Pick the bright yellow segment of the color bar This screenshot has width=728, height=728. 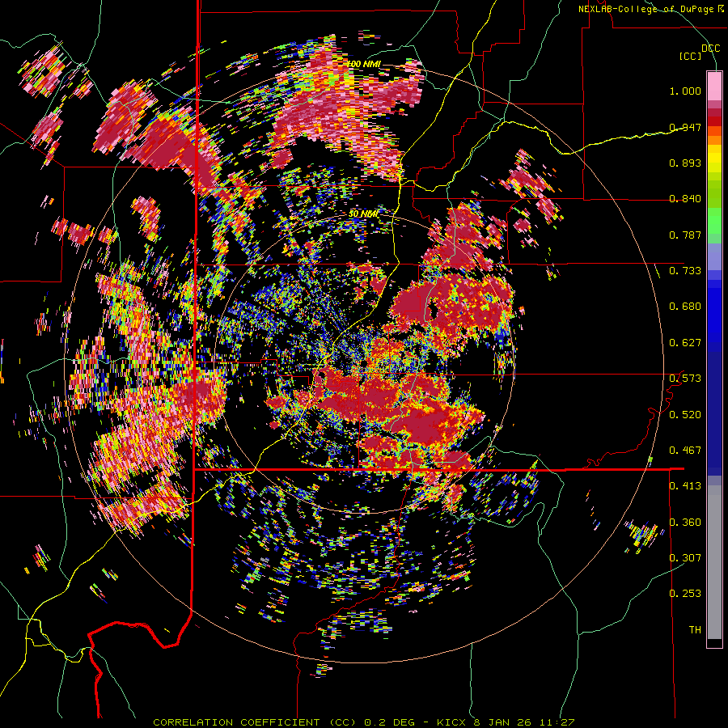[x=714, y=159]
